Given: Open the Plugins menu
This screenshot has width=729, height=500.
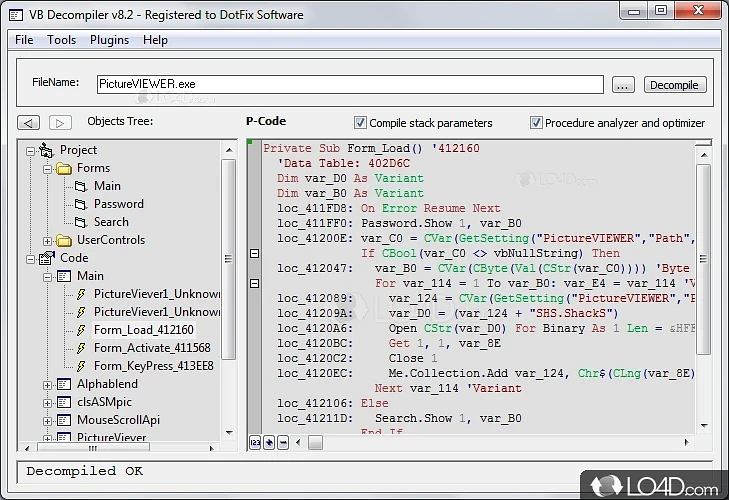Looking at the screenshot, I should pos(109,40).
